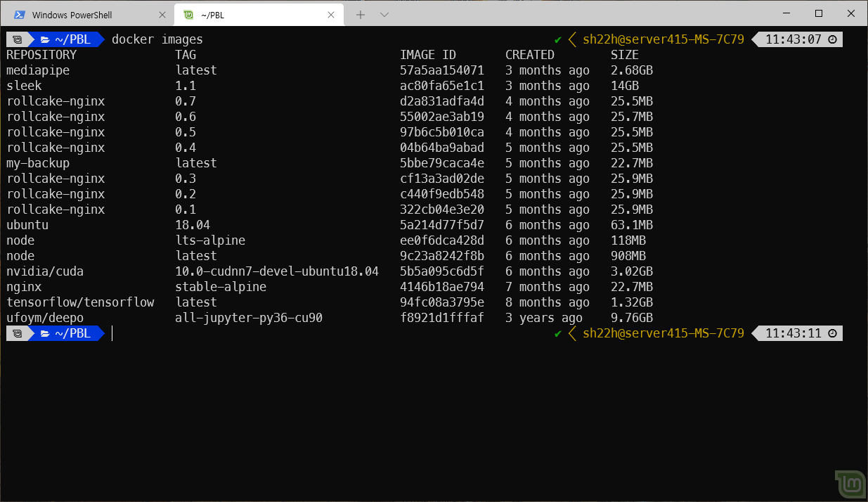
Task: Click the 14GB size value
Action: [x=625, y=86]
